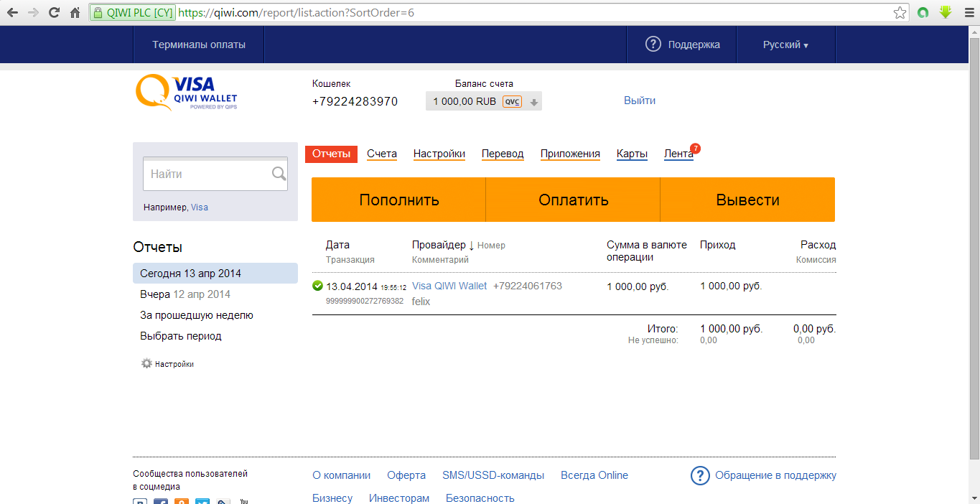980x504 pixels.
Task: Open the Visa QIWI Wallet provider link
Action: 449,286
